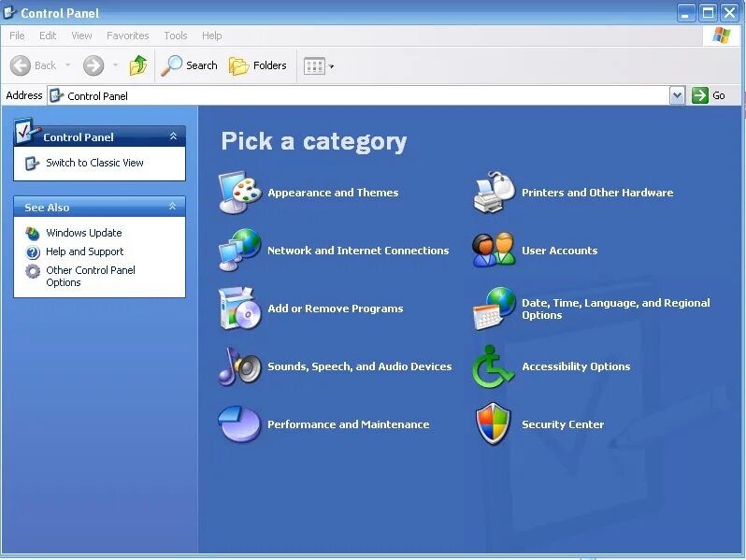Click the Views toolbar icon
The image size is (746, 560).
tap(314, 66)
